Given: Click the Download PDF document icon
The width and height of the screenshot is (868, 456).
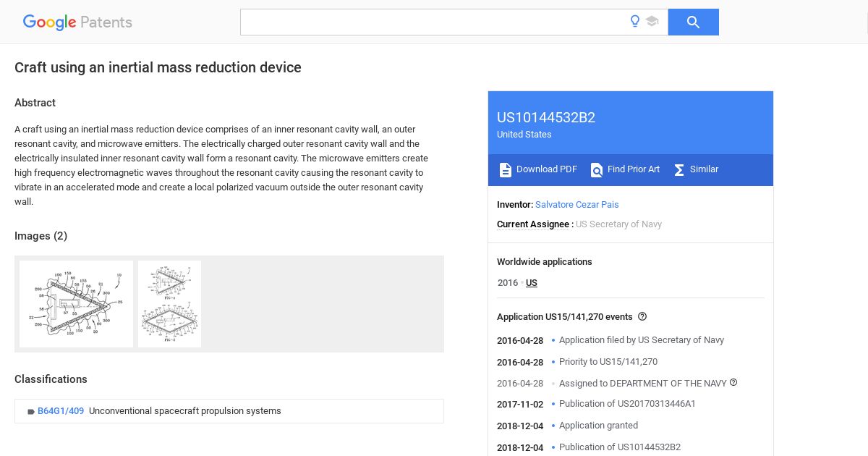Looking at the screenshot, I should (x=506, y=170).
